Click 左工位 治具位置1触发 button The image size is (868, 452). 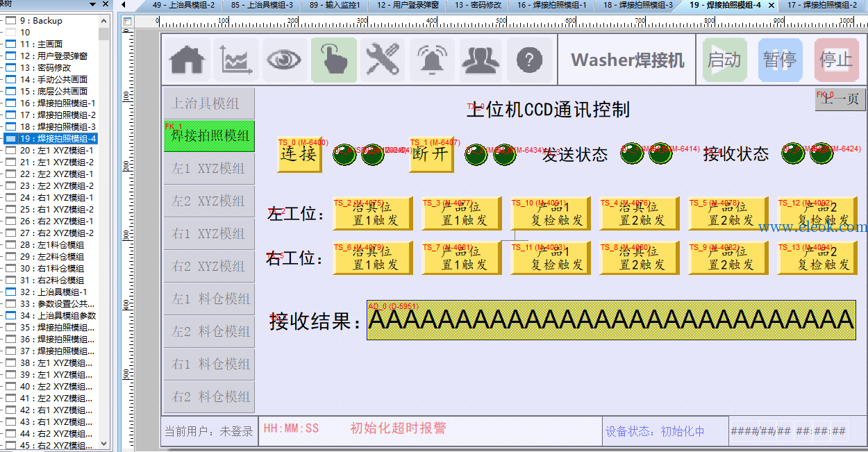tap(373, 214)
